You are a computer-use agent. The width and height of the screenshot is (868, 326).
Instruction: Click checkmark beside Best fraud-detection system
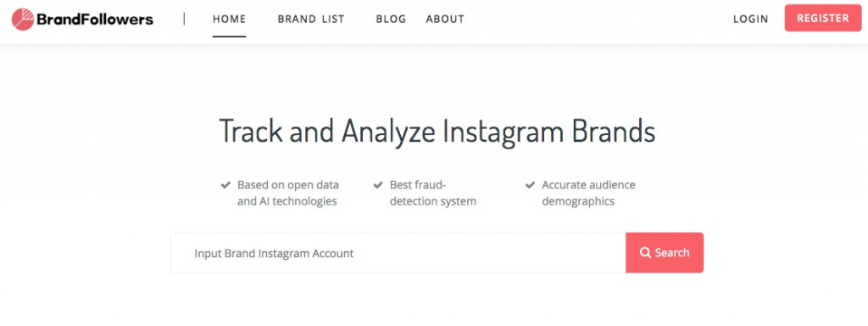[378, 184]
